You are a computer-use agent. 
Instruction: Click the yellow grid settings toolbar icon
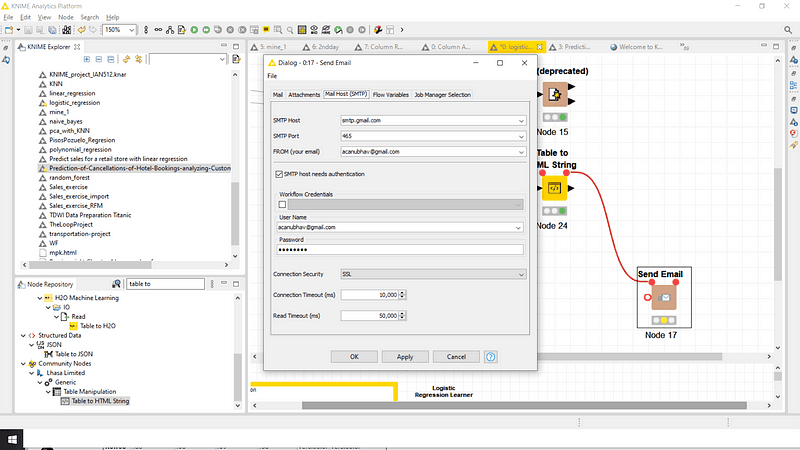click(x=302, y=30)
